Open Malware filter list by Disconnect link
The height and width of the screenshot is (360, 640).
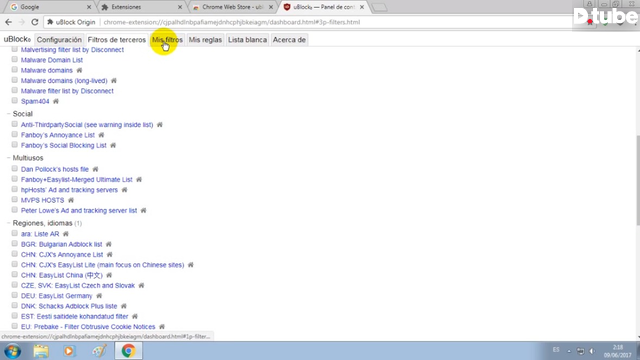[x=67, y=91]
